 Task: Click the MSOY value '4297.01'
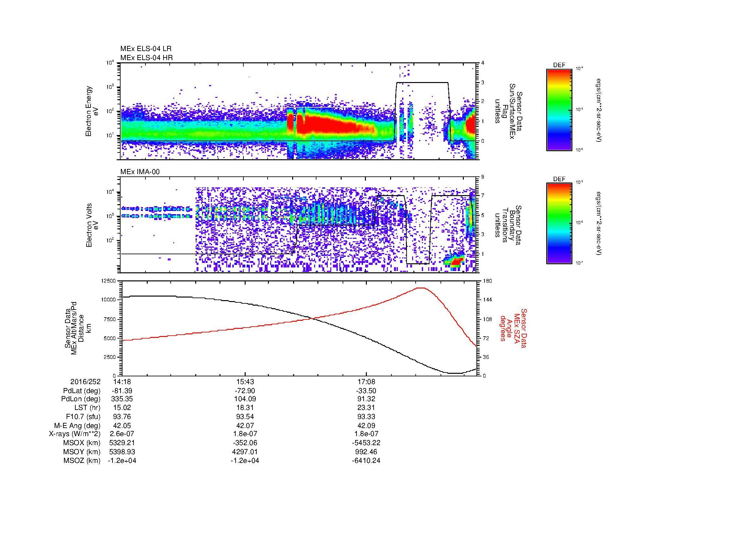[245, 452]
